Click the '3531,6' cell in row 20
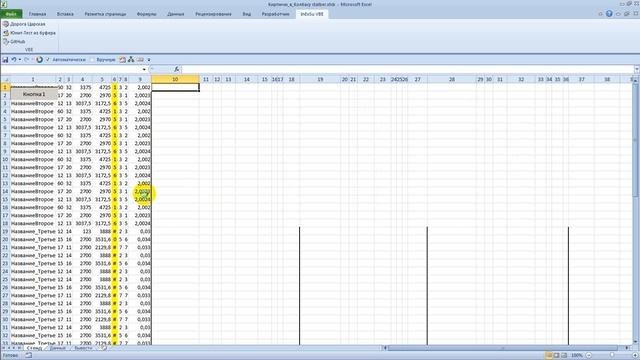Viewport: 640px width, 360px height. click(102, 240)
